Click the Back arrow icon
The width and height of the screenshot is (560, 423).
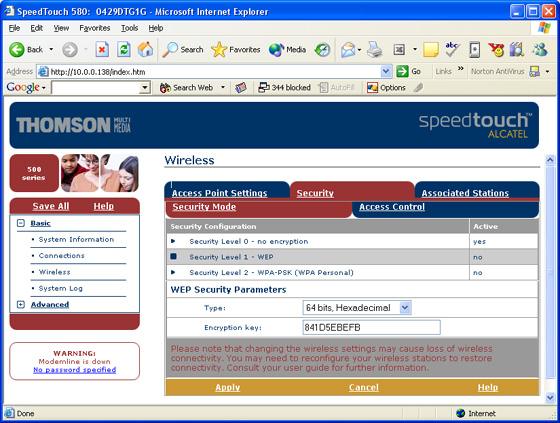pos(16,50)
